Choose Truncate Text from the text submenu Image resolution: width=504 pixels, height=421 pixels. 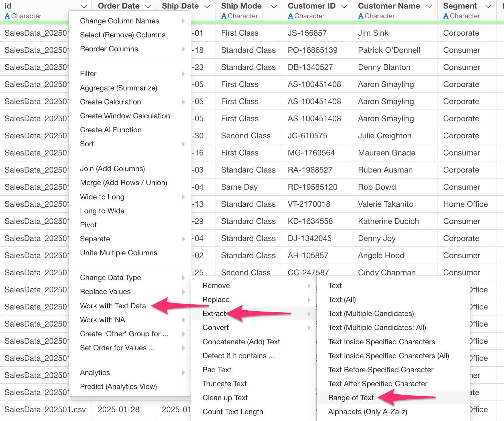click(x=224, y=384)
